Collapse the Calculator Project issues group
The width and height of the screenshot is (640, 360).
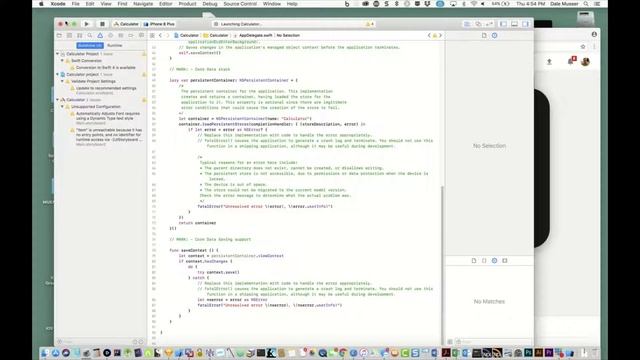[58, 54]
